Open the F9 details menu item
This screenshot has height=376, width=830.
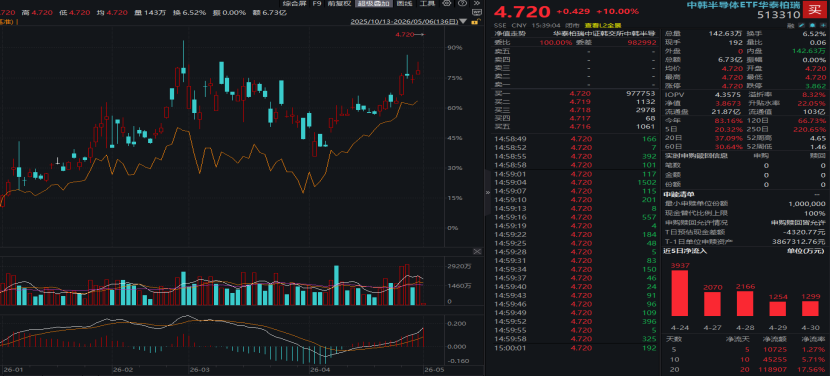pyautogui.click(x=317, y=3)
